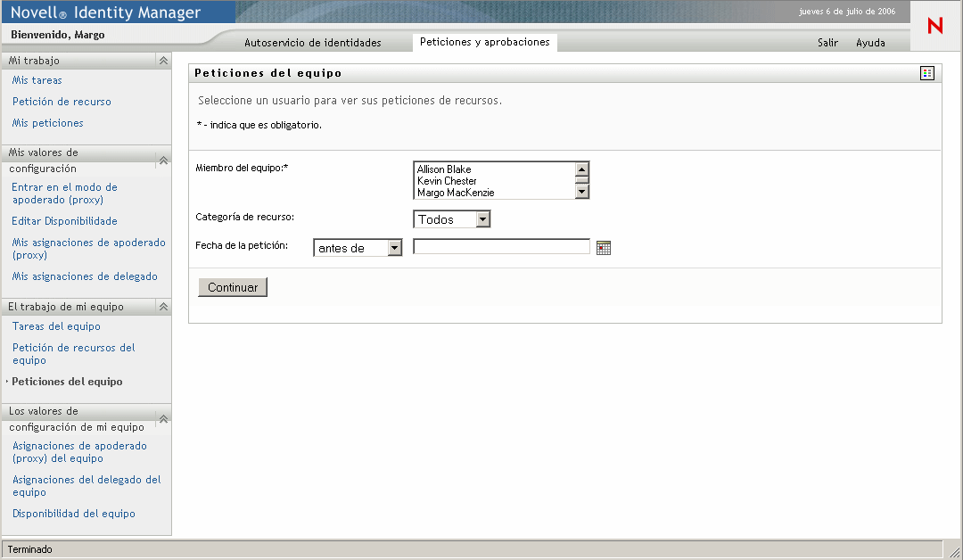Select Margo MacKenzie in team member list
This screenshot has height=560, width=963.
click(456, 193)
